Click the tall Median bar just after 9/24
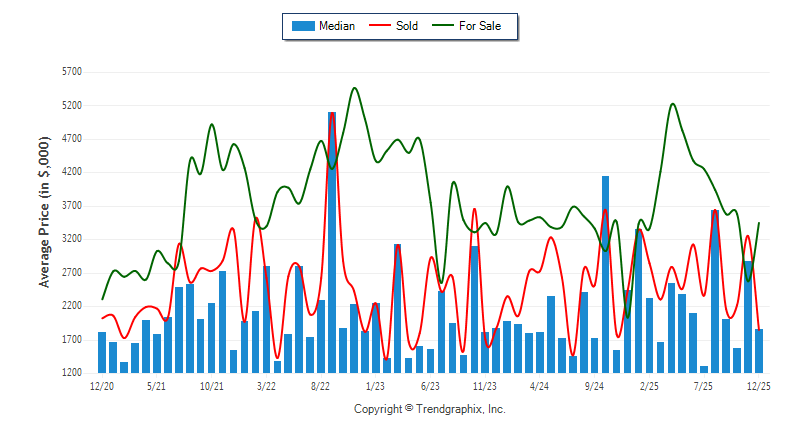The image size is (800, 434). tap(606, 274)
